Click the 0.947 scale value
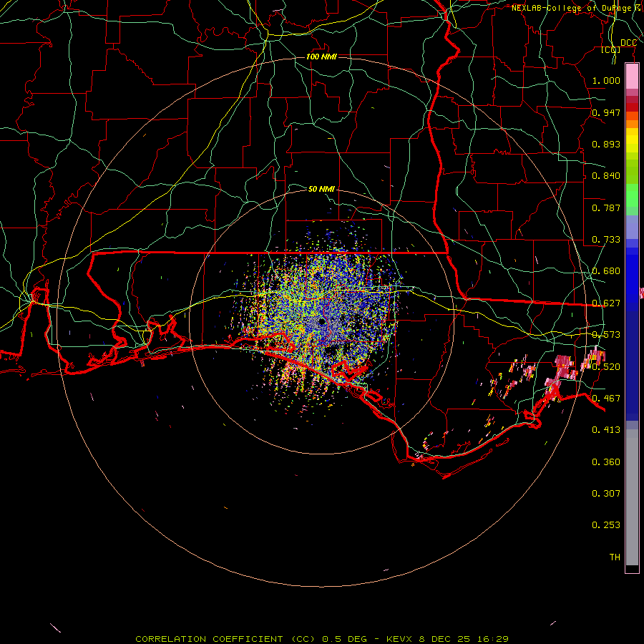 606,112
